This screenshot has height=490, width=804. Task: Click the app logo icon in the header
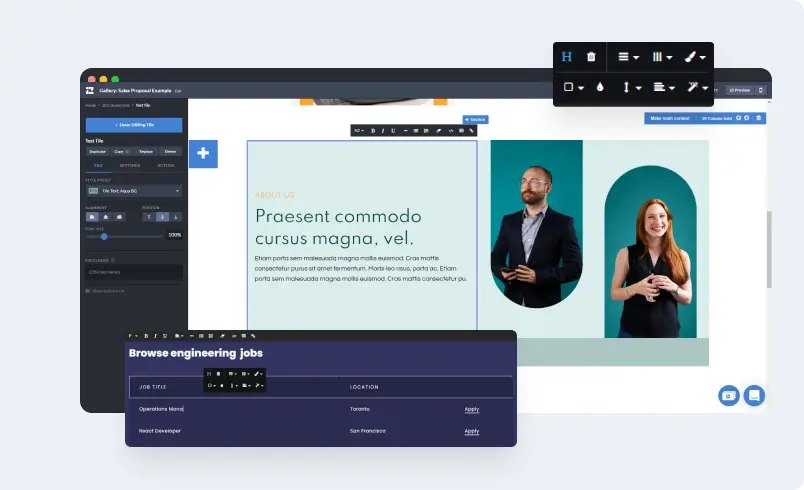pos(90,90)
